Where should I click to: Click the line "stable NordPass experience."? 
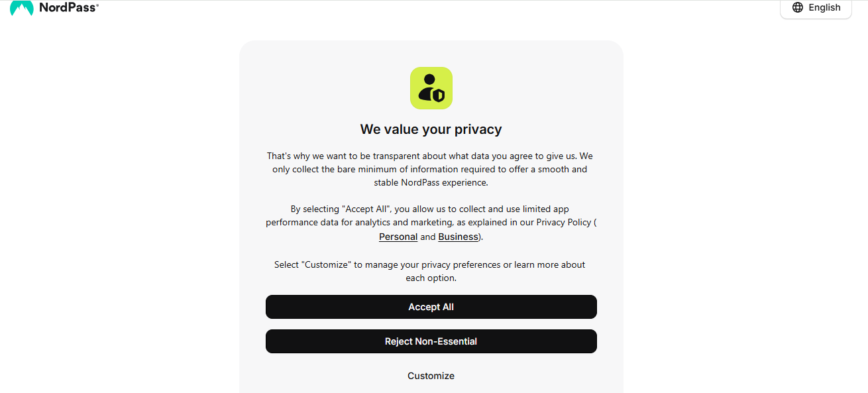[x=431, y=182]
